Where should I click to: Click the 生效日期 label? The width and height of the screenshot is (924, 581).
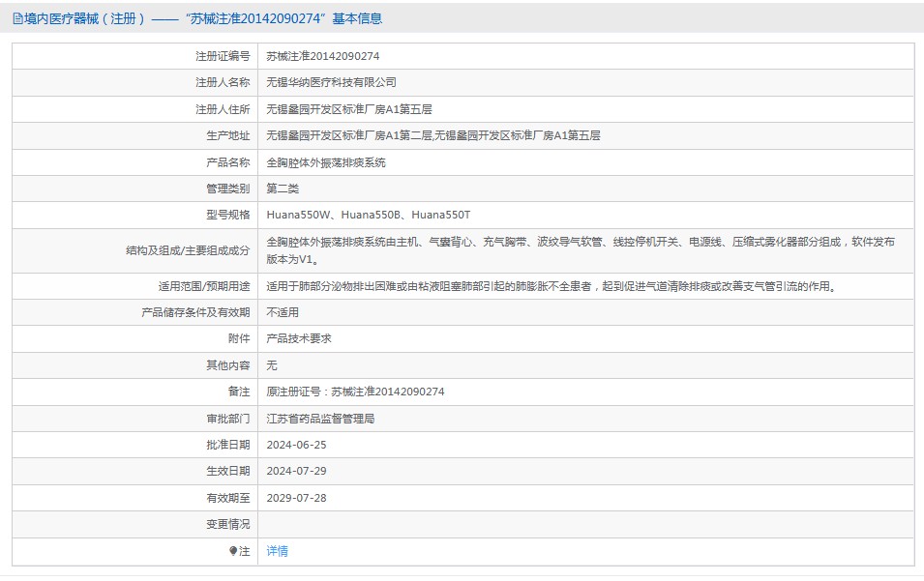tap(228, 471)
